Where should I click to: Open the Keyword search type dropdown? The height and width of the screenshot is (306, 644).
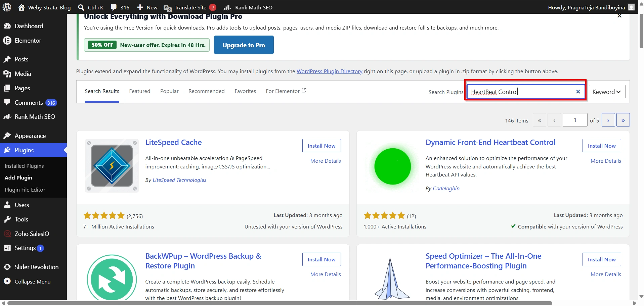(607, 92)
